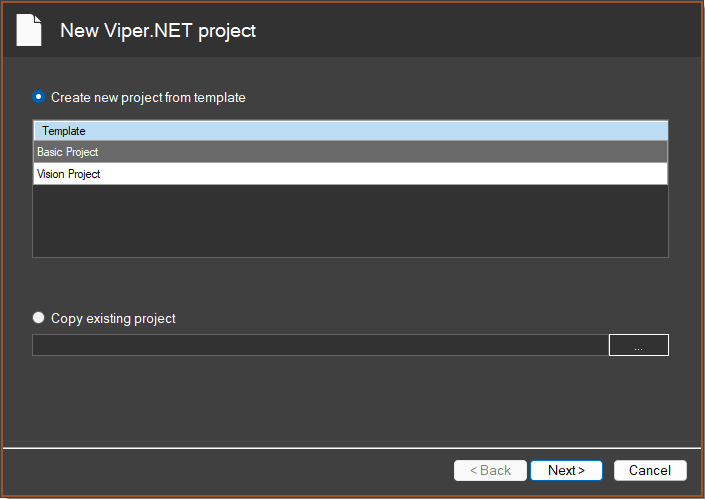Open the browse dialog with '...' button
This screenshot has height=499, width=705.
pos(638,345)
